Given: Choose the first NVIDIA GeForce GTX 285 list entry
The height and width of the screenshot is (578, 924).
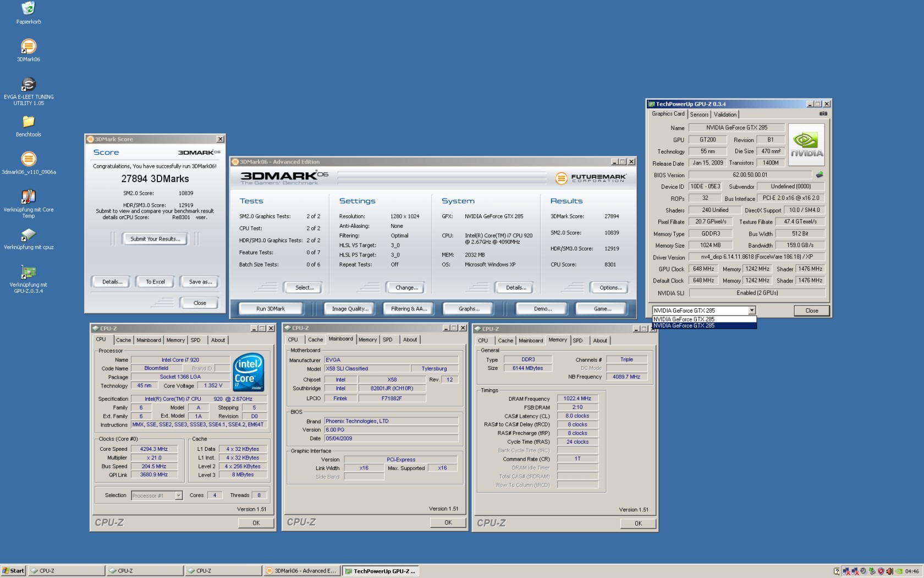Looking at the screenshot, I should [704, 319].
